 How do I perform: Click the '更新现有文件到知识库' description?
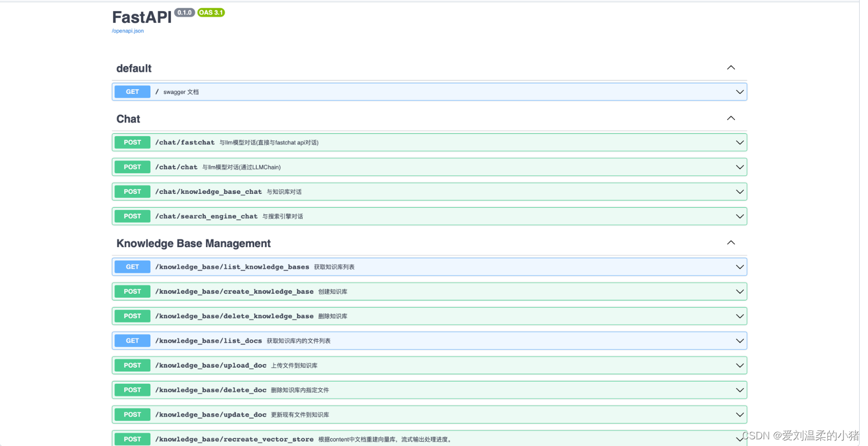300,415
